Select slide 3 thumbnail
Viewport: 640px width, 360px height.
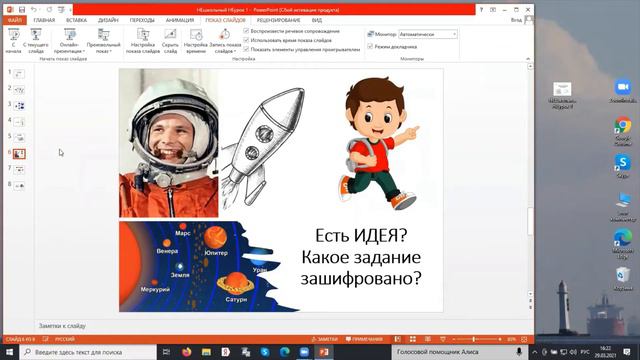point(19,106)
